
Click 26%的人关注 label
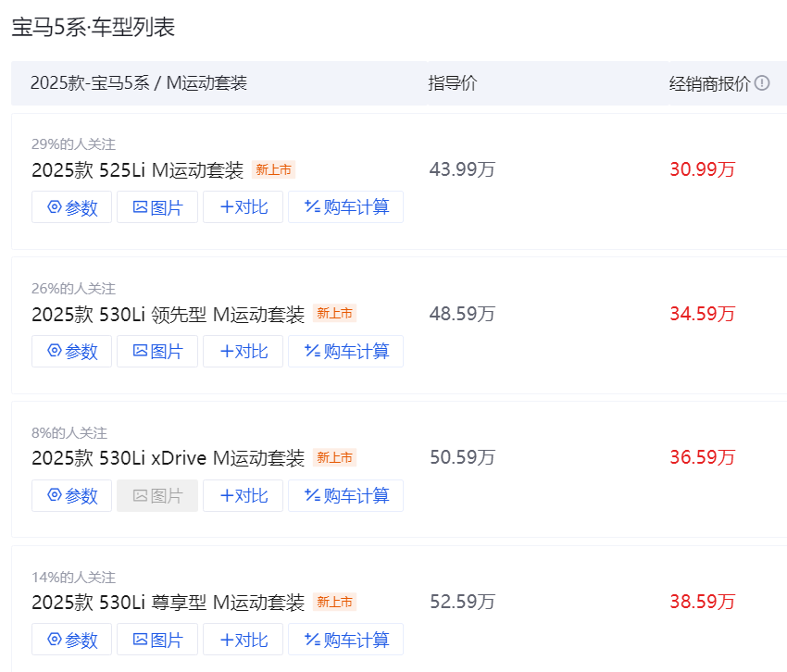[73, 289]
